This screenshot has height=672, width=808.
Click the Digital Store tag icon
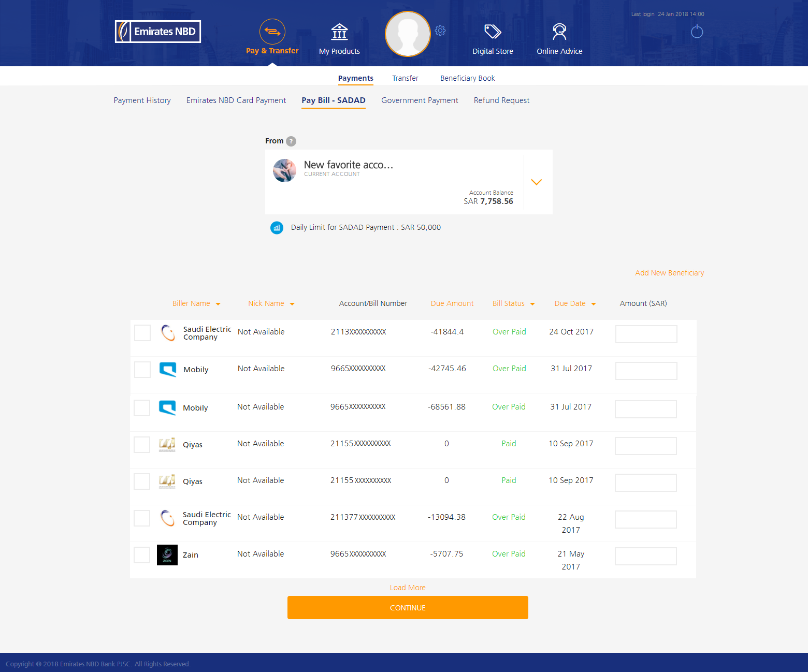492,32
